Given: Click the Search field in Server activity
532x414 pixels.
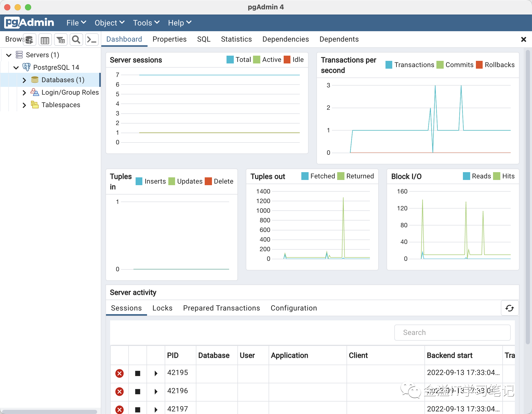Looking at the screenshot, I should click(452, 332).
